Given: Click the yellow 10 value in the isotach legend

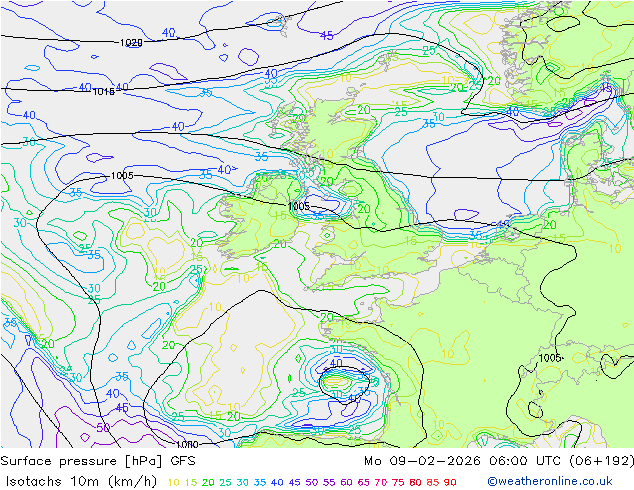Looking at the screenshot, I should coord(173,482).
